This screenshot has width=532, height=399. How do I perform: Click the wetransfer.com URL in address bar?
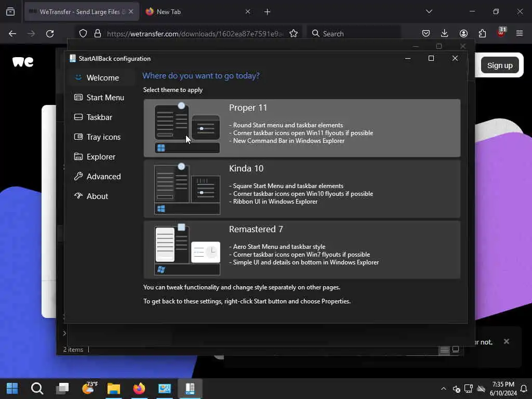pyautogui.click(x=195, y=34)
